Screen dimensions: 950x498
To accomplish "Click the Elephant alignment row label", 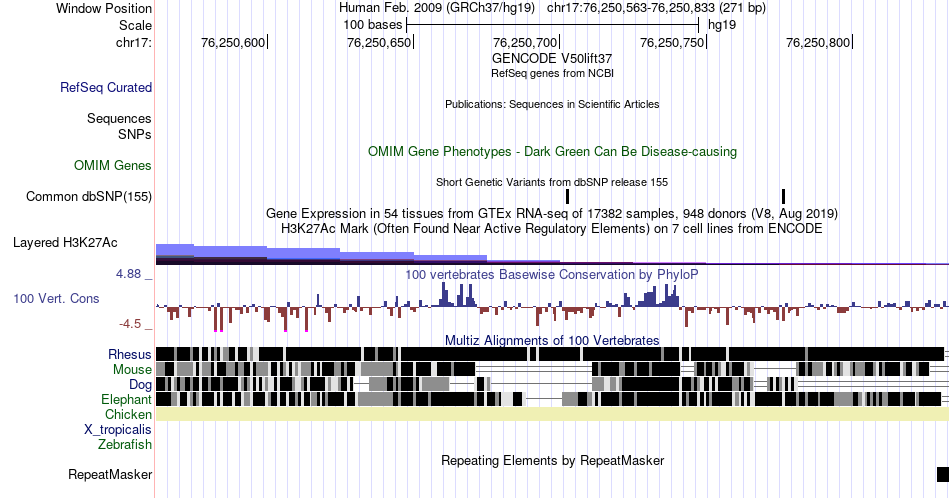I will tap(127, 399).
